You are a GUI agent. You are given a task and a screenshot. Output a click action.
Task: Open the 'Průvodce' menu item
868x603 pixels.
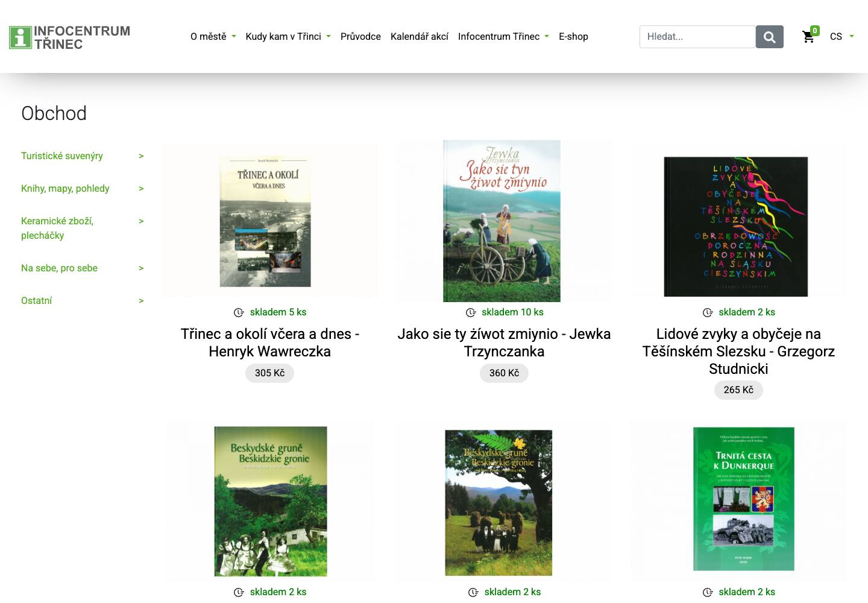[360, 36]
